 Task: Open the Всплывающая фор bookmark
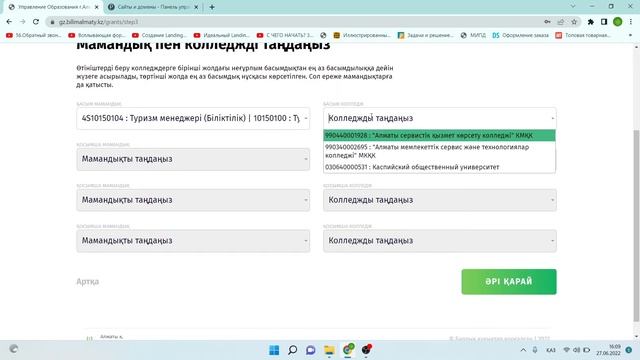coord(97,36)
